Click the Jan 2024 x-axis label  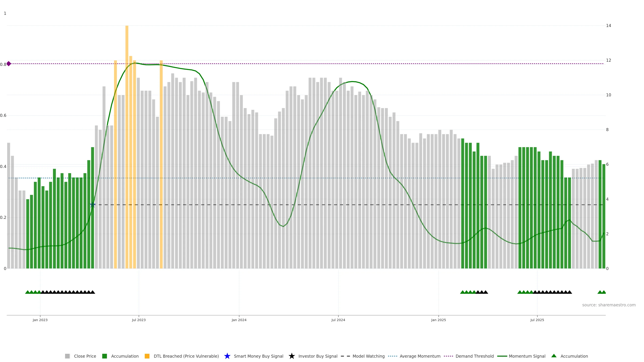[x=239, y=320]
